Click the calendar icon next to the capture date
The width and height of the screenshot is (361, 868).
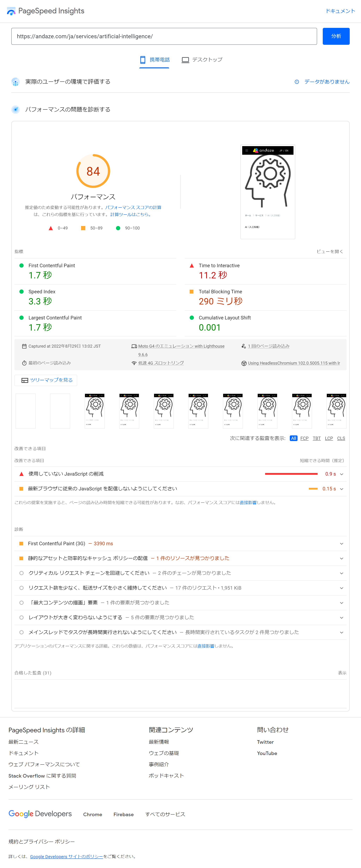pyautogui.click(x=24, y=346)
